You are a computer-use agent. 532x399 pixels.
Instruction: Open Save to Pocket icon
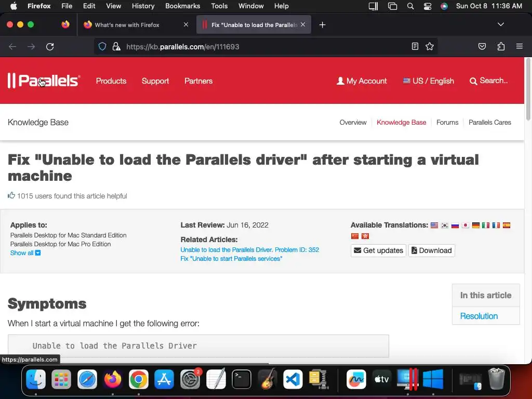pos(482,46)
